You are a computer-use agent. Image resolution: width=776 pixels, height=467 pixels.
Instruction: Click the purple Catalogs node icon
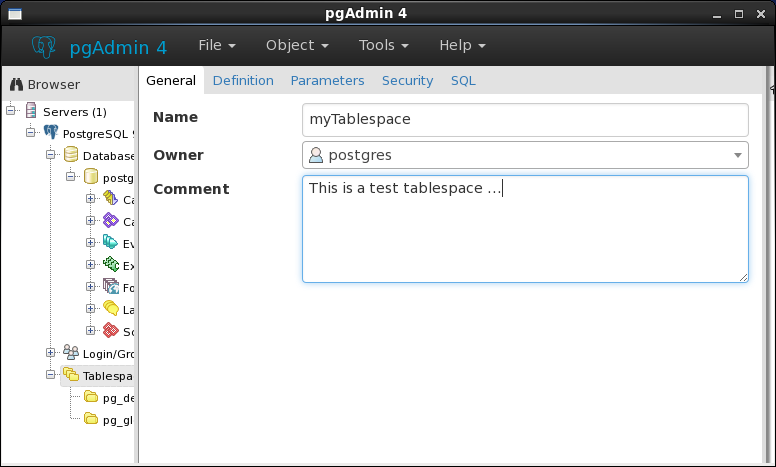click(x=110, y=220)
